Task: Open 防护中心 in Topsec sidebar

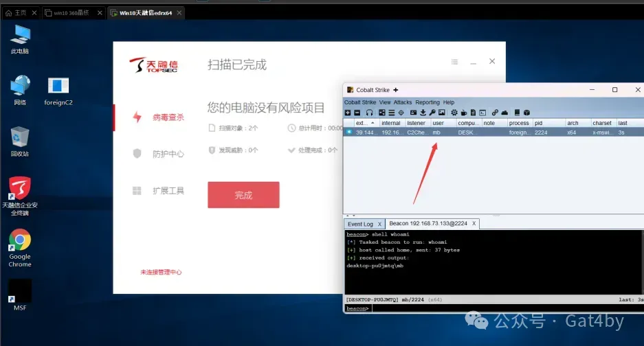Action: point(168,154)
